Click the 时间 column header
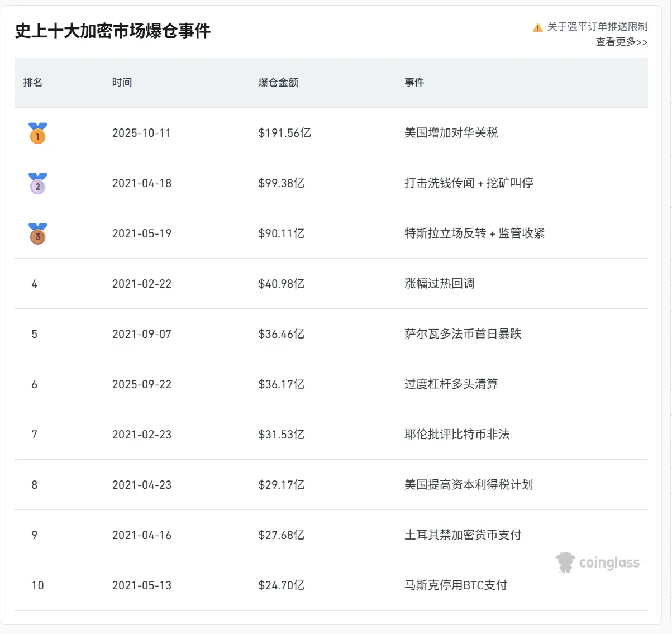Viewport: 672px width, 634px height. click(122, 83)
